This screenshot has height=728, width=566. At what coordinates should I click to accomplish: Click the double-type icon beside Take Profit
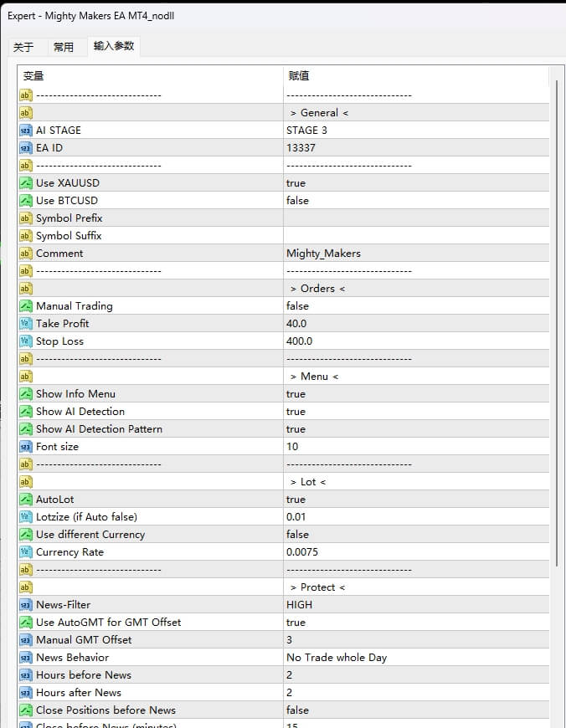tap(25, 324)
